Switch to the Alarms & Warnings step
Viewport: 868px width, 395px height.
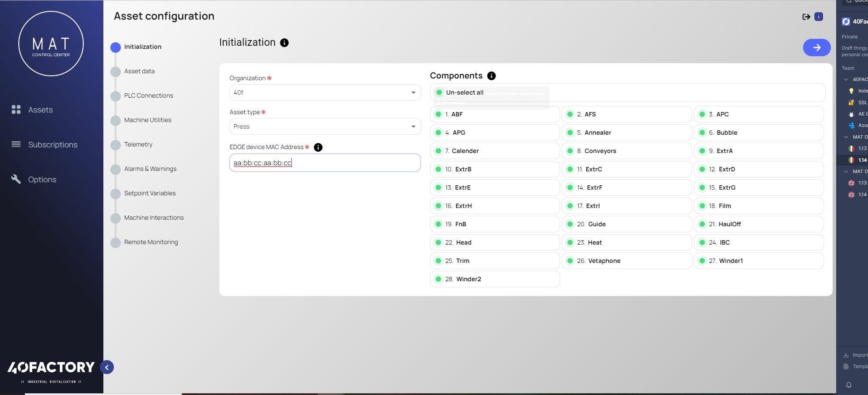click(x=150, y=169)
